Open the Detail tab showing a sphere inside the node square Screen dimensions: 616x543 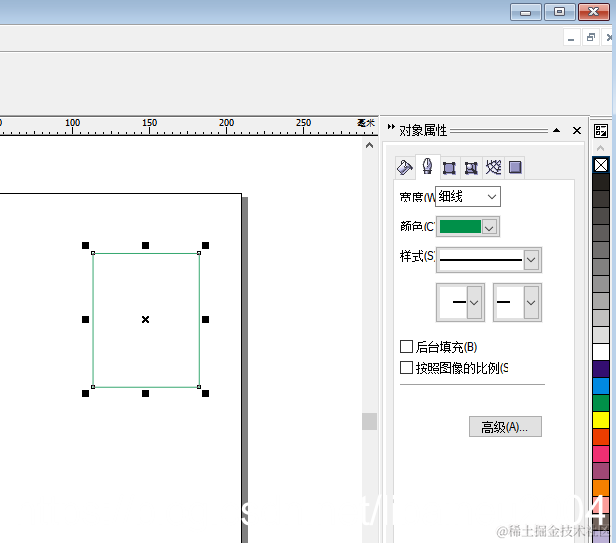pyautogui.click(x=471, y=168)
